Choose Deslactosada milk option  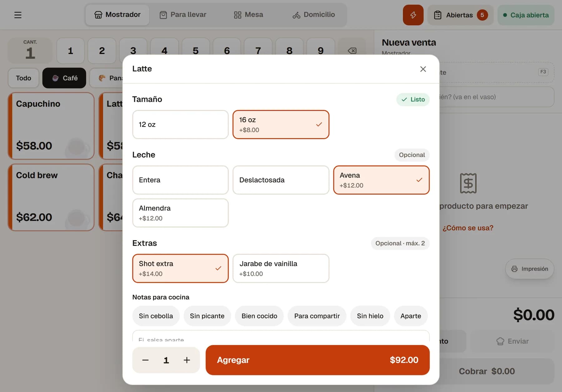pyautogui.click(x=281, y=180)
